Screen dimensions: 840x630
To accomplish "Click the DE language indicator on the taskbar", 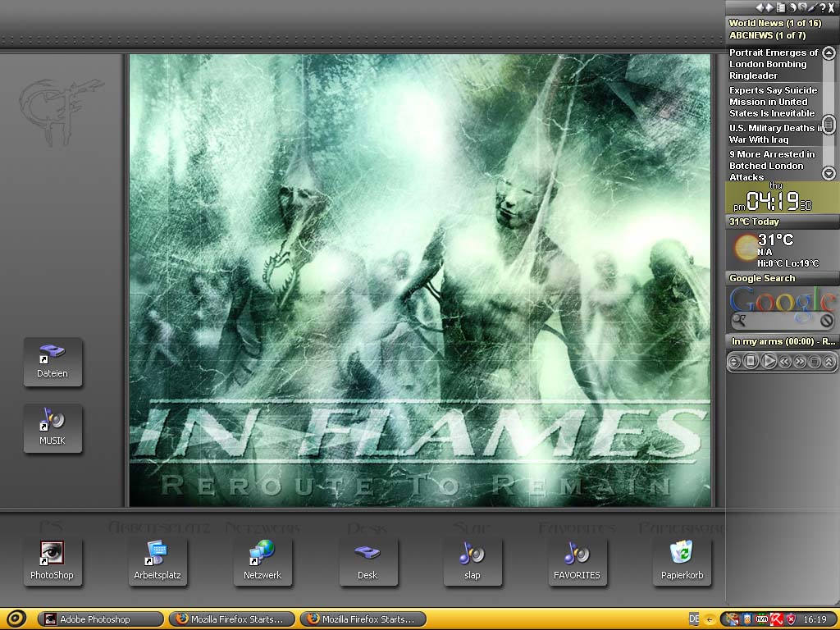I will click(x=694, y=619).
